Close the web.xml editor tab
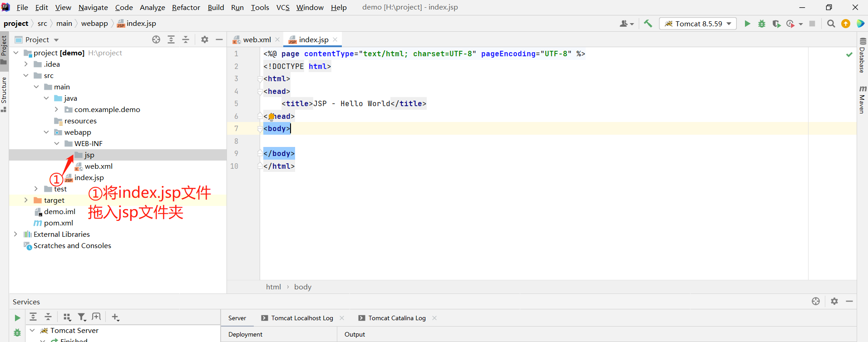Viewport: 868px width, 342px height. point(277,39)
